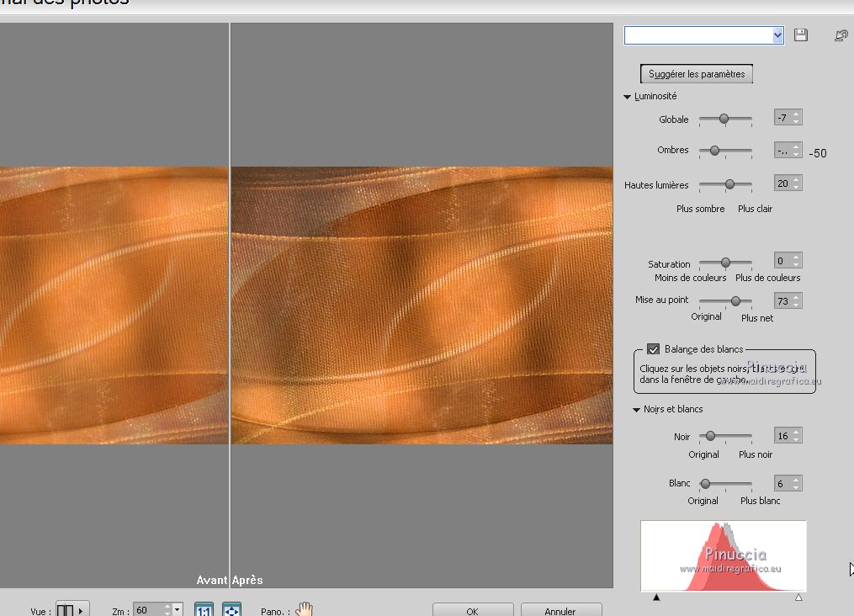Click the Noir slider
This screenshot has width=854, height=616.
pyautogui.click(x=725, y=436)
